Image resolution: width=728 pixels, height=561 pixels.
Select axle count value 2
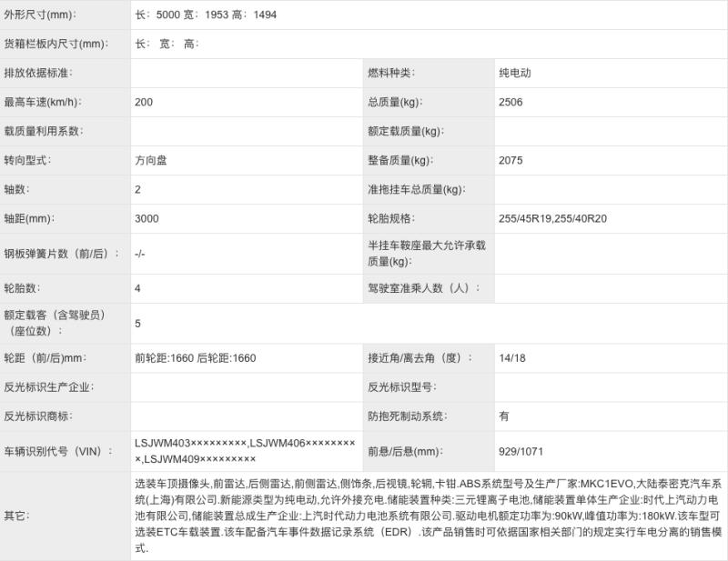pos(138,189)
